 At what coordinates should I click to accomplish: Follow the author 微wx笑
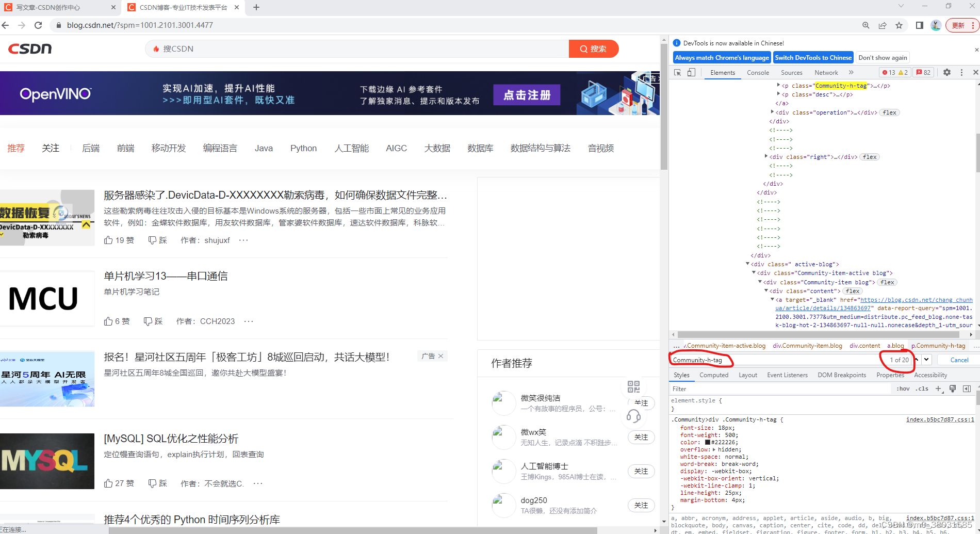point(641,437)
